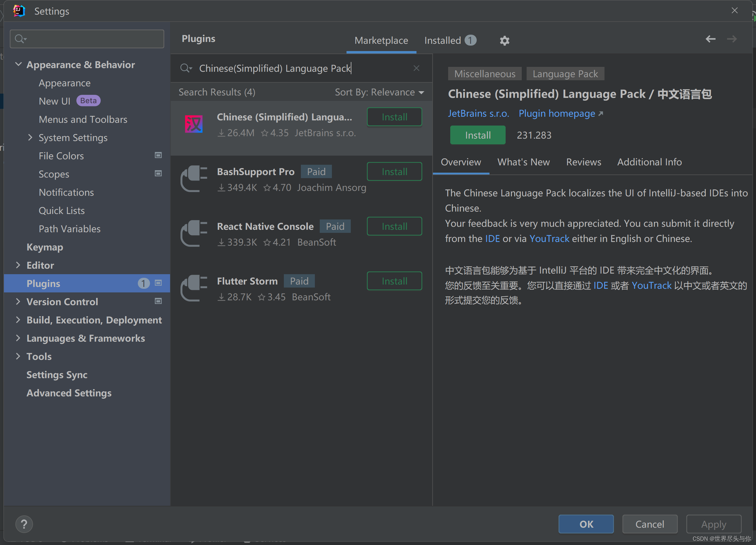Screen dimensions: 756x545
Task: Switch to the Marketplace tab
Action: point(381,41)
